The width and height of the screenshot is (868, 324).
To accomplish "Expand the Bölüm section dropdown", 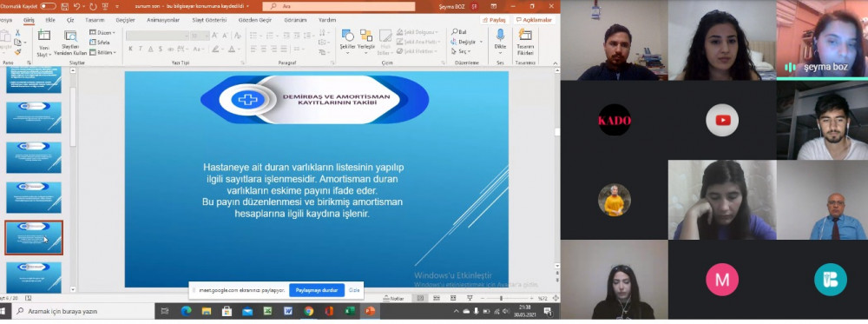I will point(102,53).
